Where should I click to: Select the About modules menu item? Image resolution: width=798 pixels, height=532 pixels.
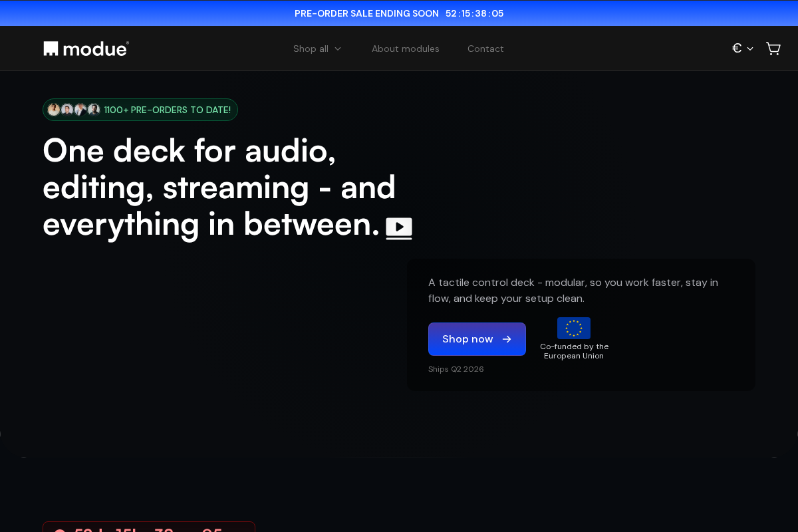(406, 49)
